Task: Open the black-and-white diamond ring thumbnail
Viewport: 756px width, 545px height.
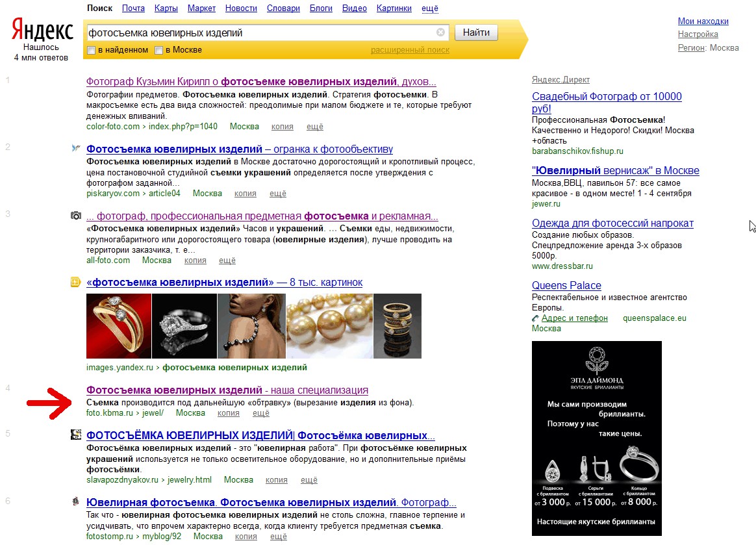Action: 184,326
